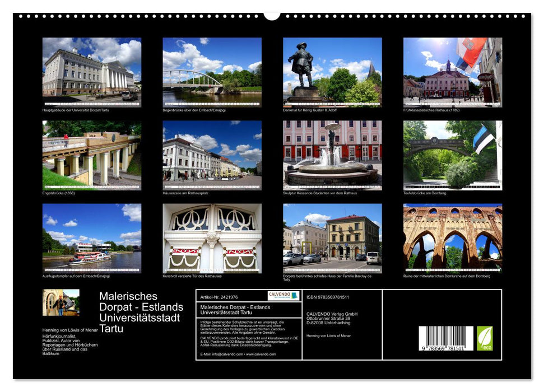Click caption 'Ruine der mittelalterlichen Domkirche'

447,277
